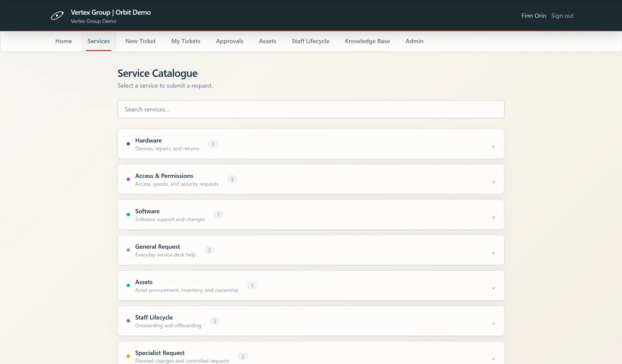622x364 pixels.
Task: Click the Vertex Group Demo subtitle
Action: tap(93, 21)
